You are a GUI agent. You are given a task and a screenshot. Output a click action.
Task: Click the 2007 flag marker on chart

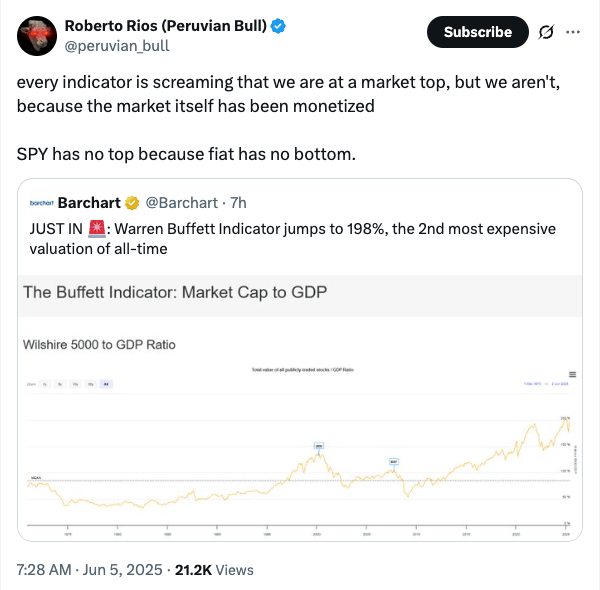click(x=394, y=462)
